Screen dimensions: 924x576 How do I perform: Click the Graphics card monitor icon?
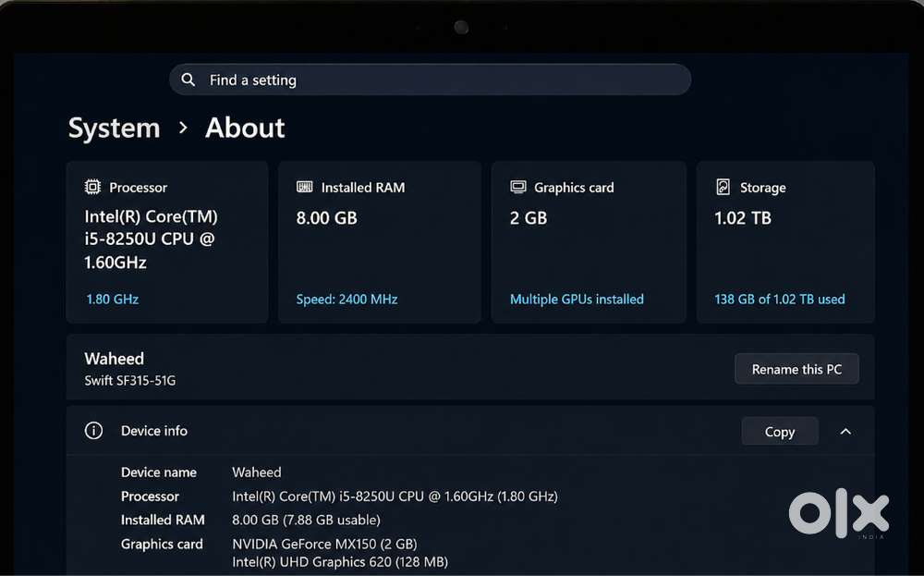(518, 187)
